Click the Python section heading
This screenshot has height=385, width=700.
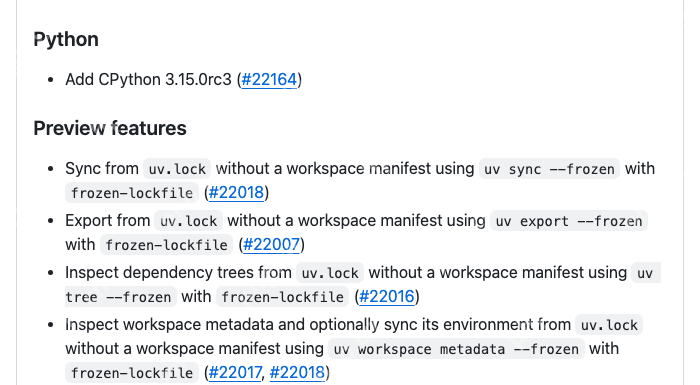coord(66,39)
